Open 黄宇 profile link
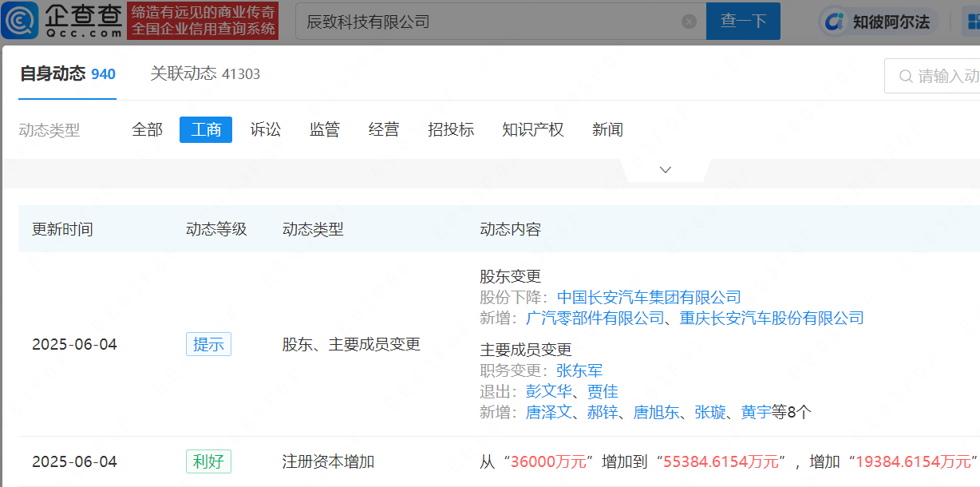This screenshot has height=487, width=980. (x=757, y=413)
